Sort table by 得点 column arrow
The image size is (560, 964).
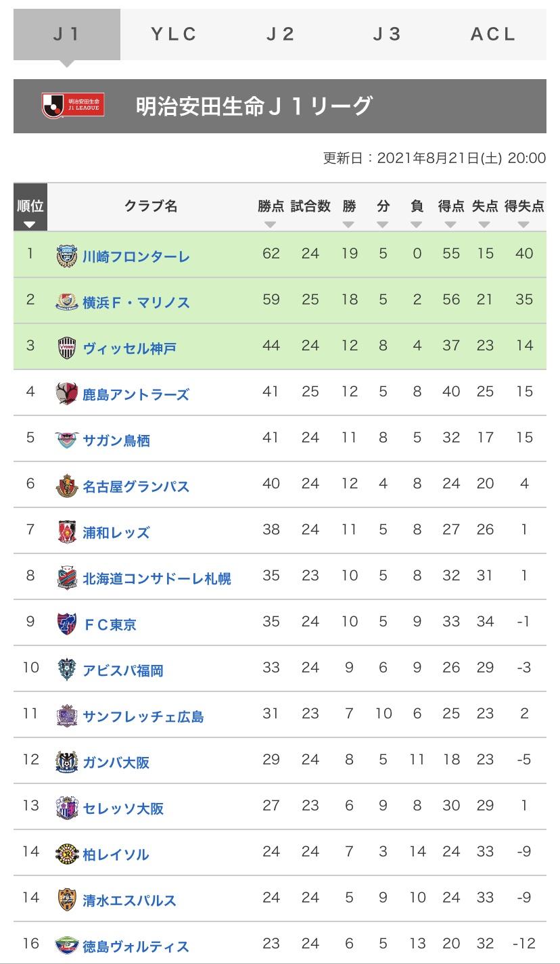click(450, 225)
